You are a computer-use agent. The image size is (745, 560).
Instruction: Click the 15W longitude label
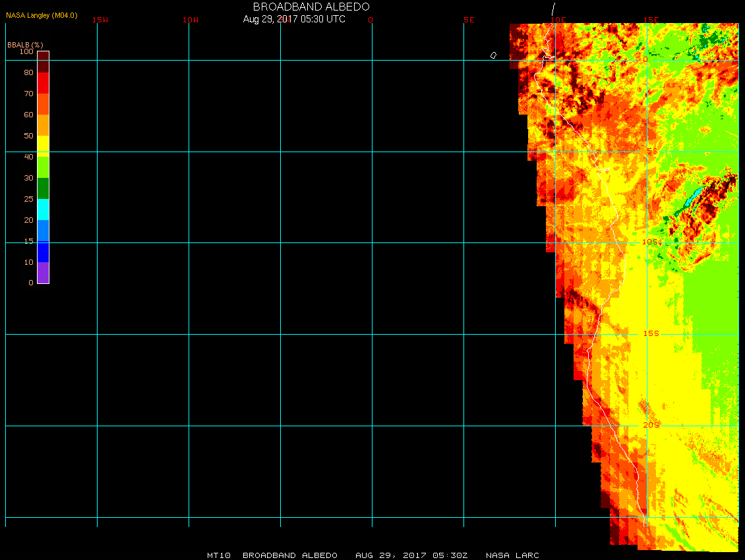tap(100, 20)
